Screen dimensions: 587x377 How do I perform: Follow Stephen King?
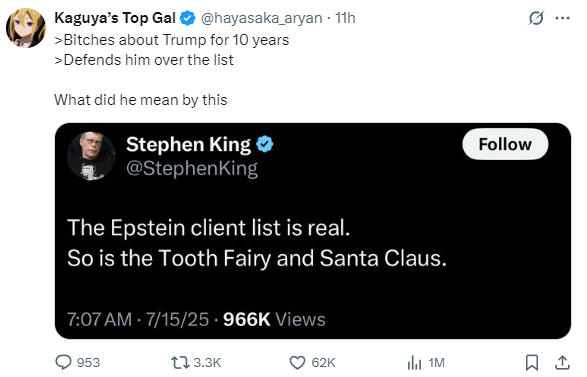point(505,144)
